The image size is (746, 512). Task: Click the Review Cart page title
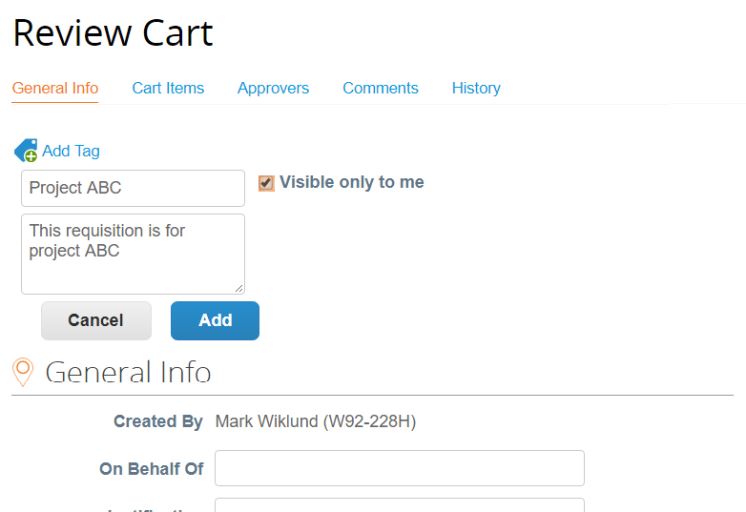click(x=113, y=33)
